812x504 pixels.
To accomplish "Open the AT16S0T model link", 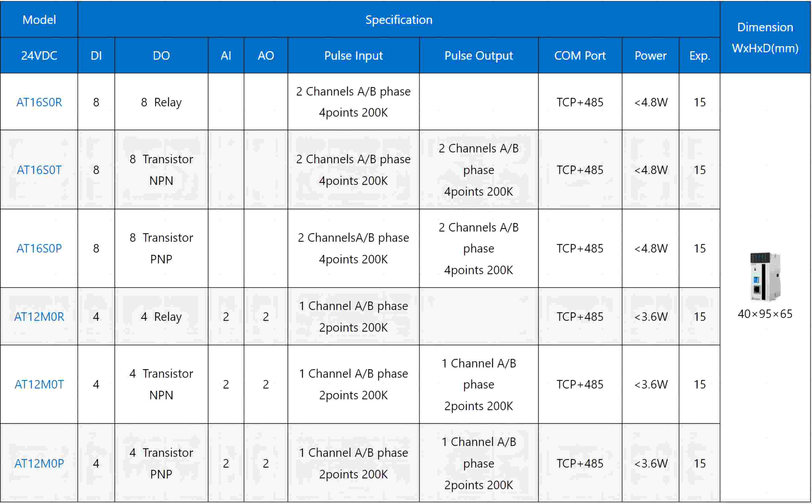I will pos(39,170).
